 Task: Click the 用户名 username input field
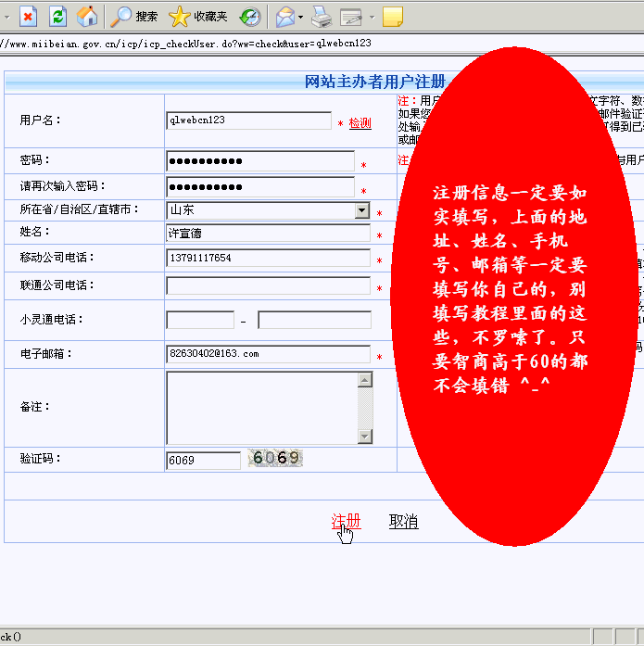click(x=248, y=120)
